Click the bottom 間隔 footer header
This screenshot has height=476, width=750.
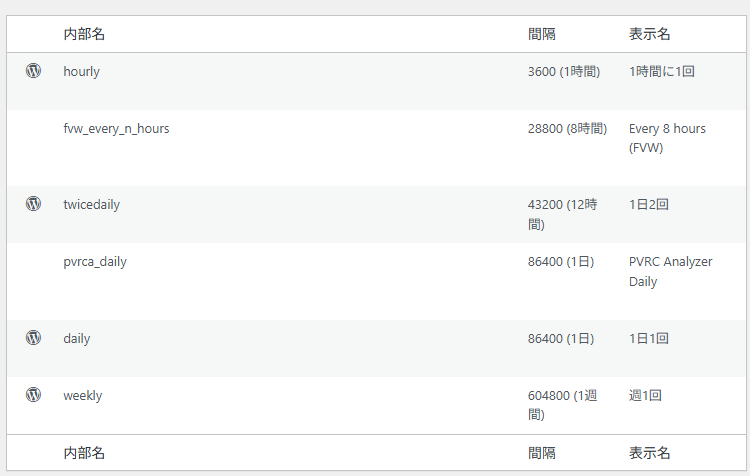tap(542, 453)
